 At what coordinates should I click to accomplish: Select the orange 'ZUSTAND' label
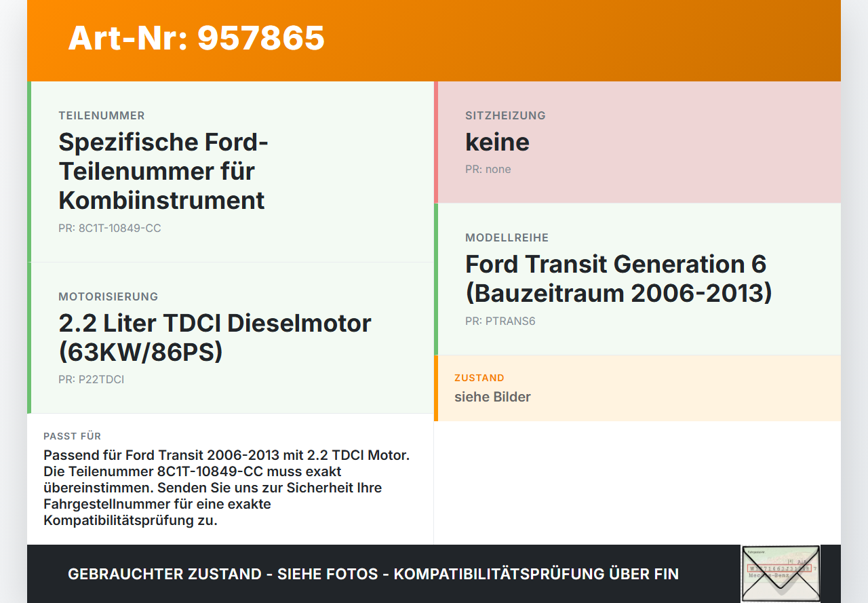(x=479, y=378)
